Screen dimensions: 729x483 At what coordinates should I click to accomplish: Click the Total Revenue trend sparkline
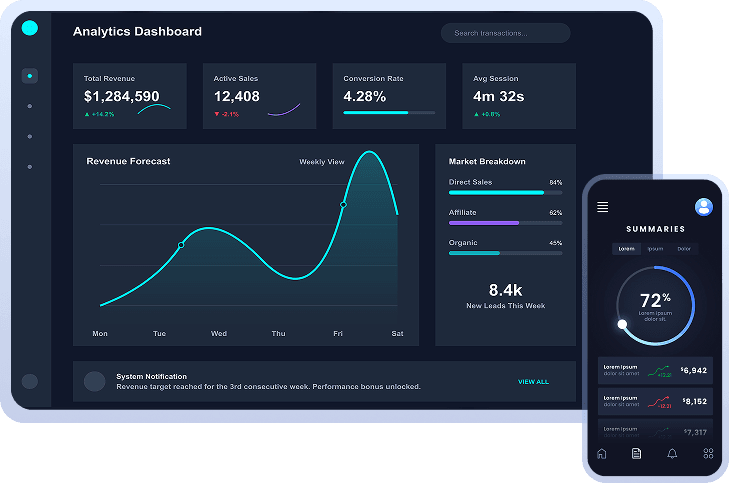(x=154, y=109)
